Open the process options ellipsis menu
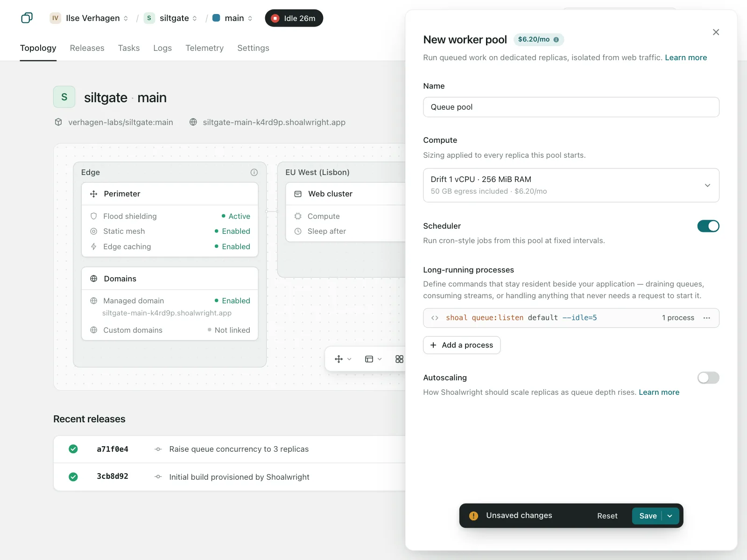This screenshot has width=747, height=560. coord(707,318)
